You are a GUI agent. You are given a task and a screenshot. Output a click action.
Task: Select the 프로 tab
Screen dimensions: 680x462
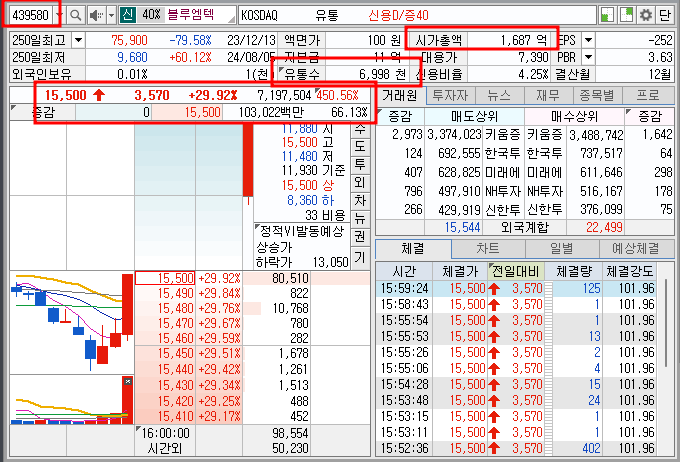(x=648, y=95)
